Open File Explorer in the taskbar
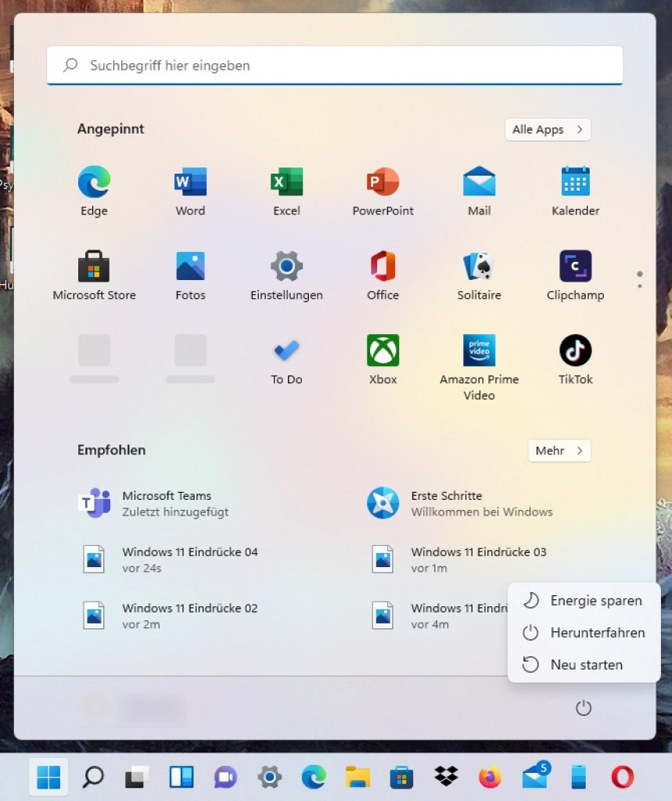Image resolution: width=672 pixels, height=801 pixels. tap(358, 777)
